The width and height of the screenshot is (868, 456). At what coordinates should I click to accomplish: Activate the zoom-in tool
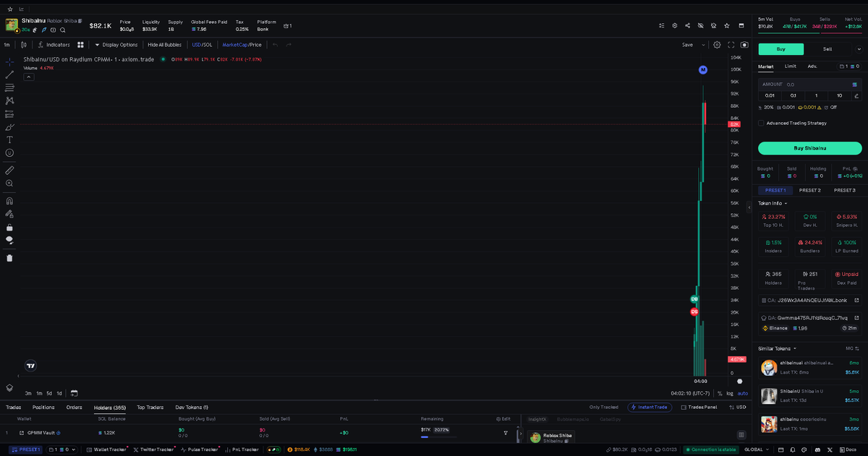[x=9, y=184]
